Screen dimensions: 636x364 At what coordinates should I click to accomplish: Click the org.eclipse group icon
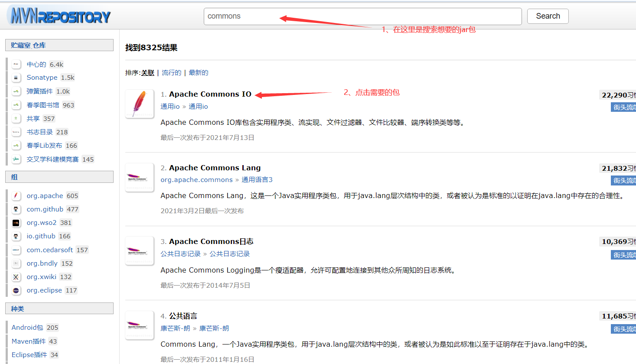pos(16,290)
